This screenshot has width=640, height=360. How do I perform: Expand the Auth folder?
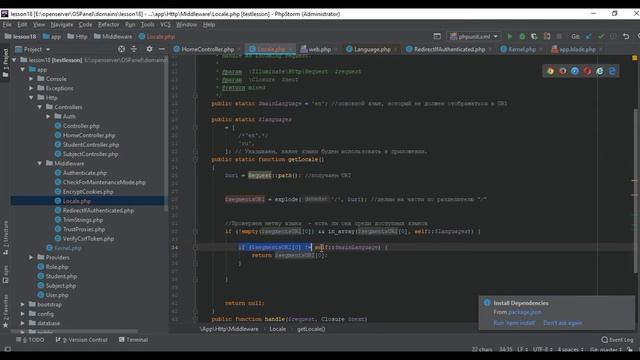click(49, 116)
